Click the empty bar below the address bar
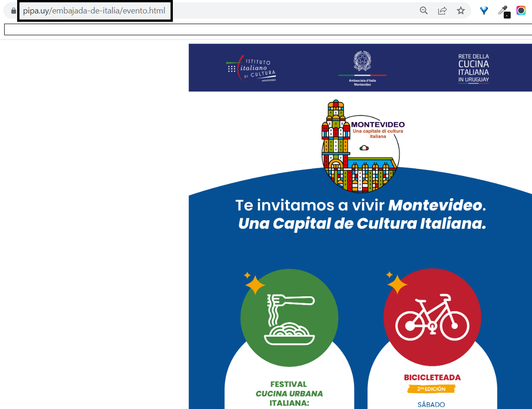This screenshot has height=409, width=532. coord(268,30)
